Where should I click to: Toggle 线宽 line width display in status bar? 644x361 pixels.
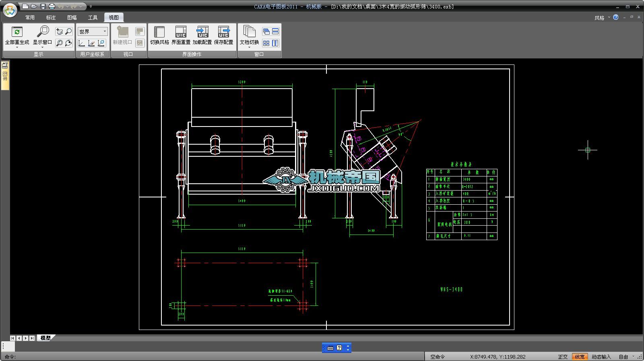[x=580, y=357]
